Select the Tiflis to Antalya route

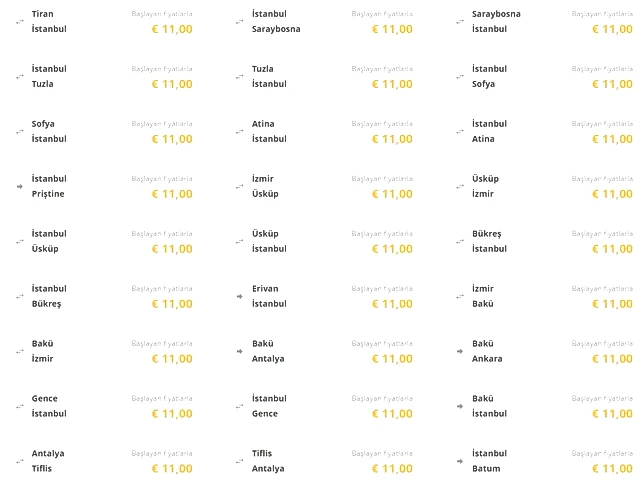click(x=324, y=461)
